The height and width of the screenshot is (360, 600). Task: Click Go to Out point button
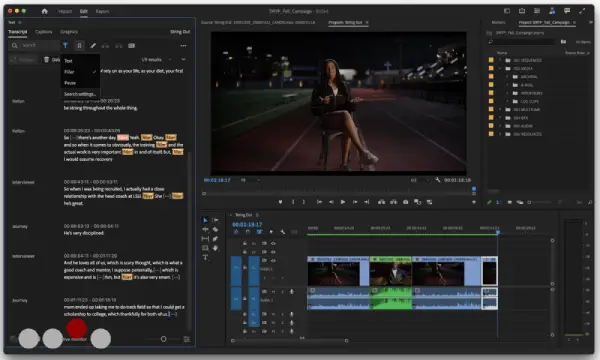(x=367, y=202)
